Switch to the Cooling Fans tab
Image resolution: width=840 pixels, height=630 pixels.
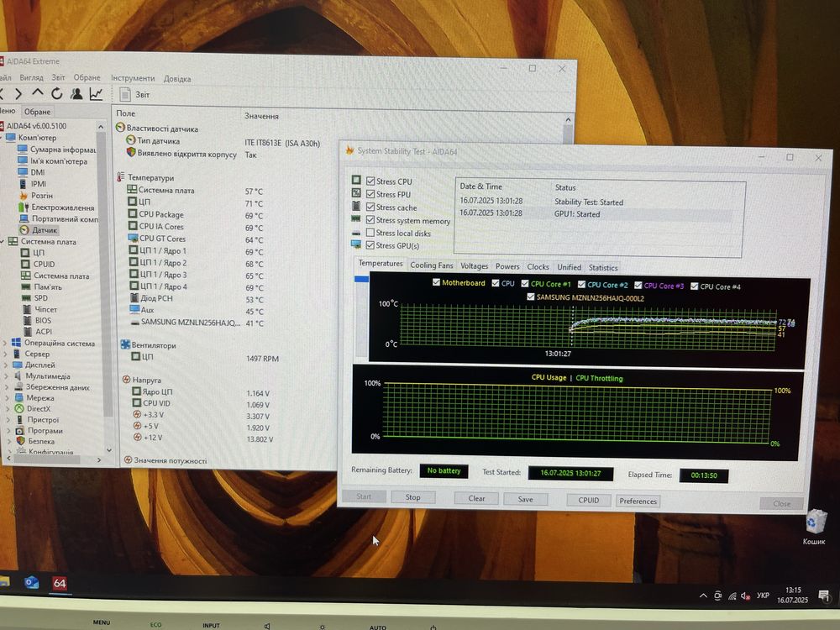click(x=431, y=265)
